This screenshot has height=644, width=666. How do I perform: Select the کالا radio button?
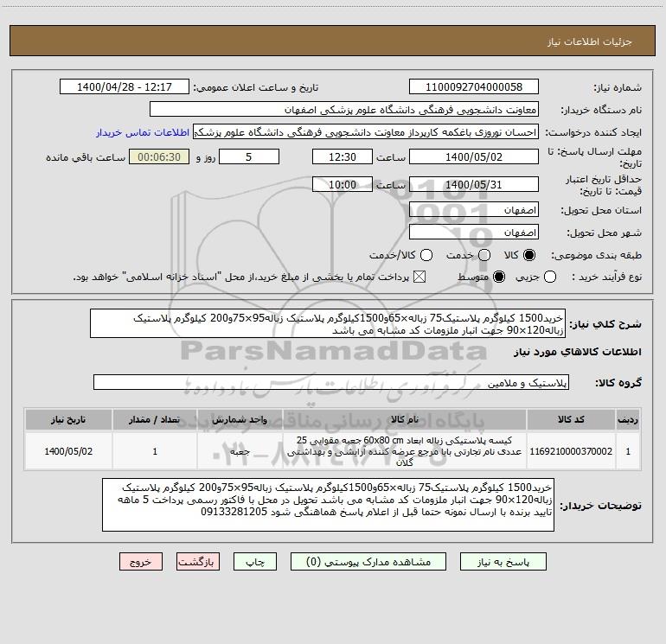tap(529, 255)
